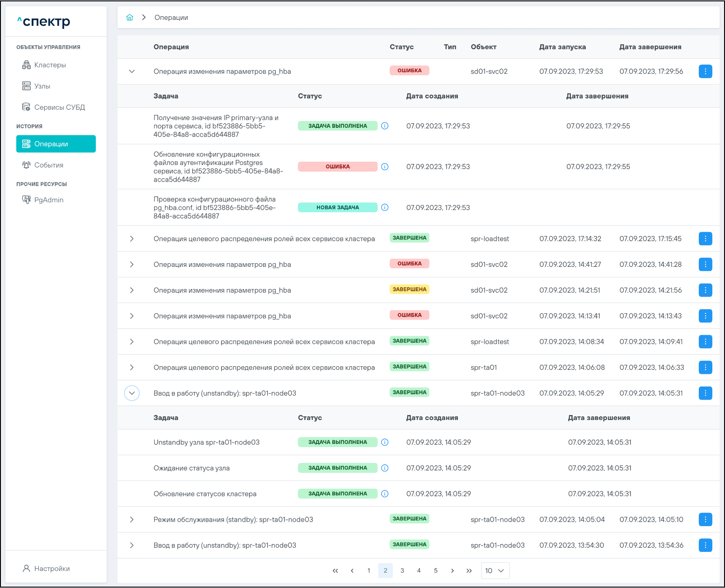The image size is (725, 588).
Task: Show info for 'Ожидание статуса узла' task
Action: (x=385, y=468)
